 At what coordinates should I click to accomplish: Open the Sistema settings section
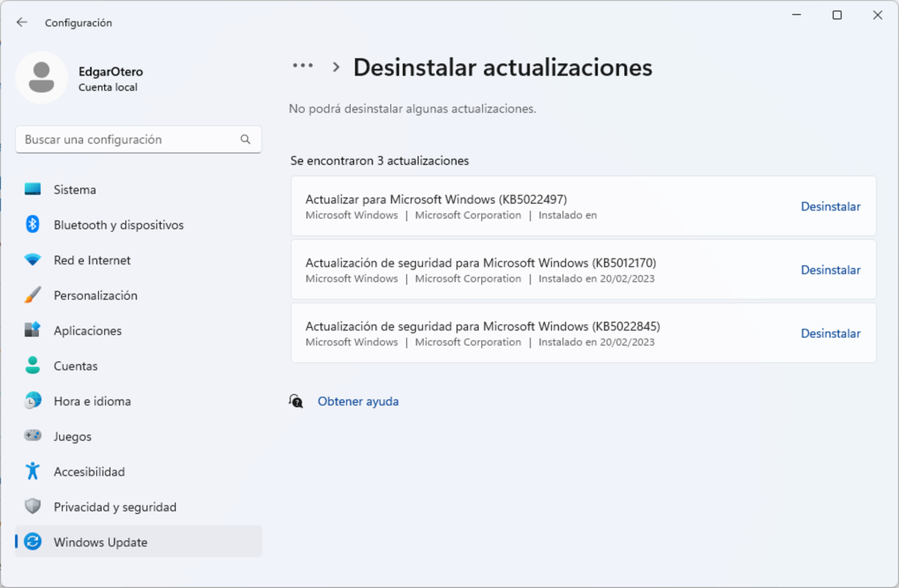pyautogui.click(x=139, y=190)
